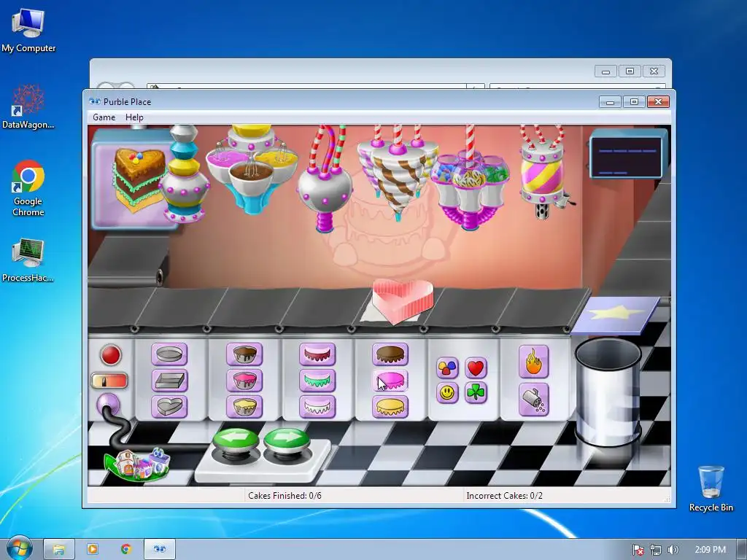
Task: Toggle the red-orange switch on control panel
Action: click(109, 381)
